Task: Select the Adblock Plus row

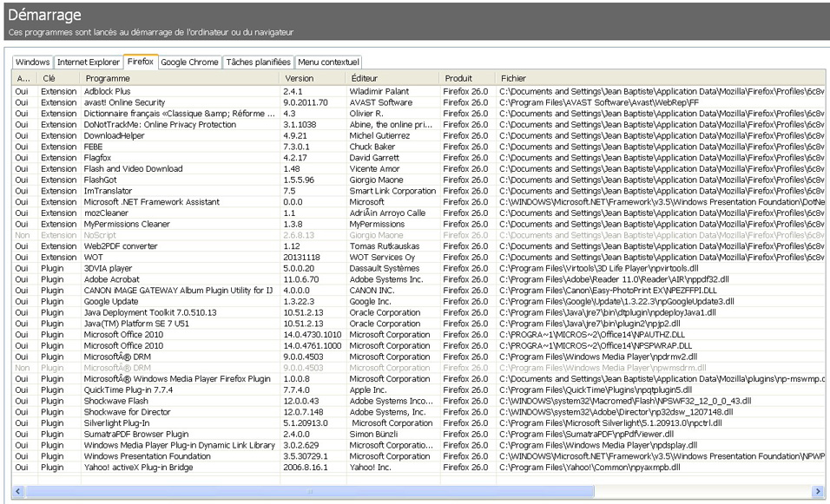Action: [x=418, y=91]
